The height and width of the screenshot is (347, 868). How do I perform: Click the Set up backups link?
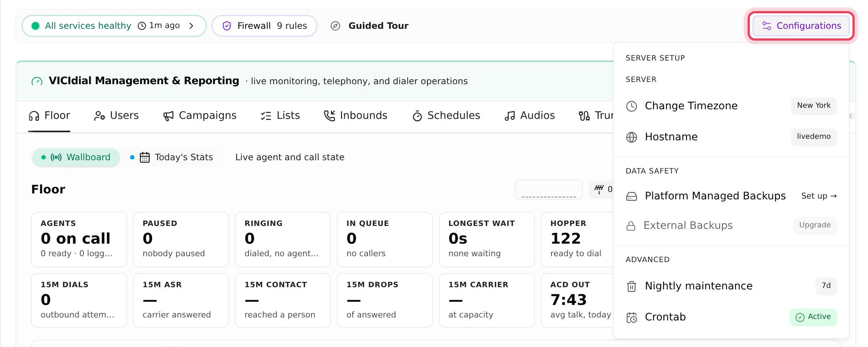(819, 196)
